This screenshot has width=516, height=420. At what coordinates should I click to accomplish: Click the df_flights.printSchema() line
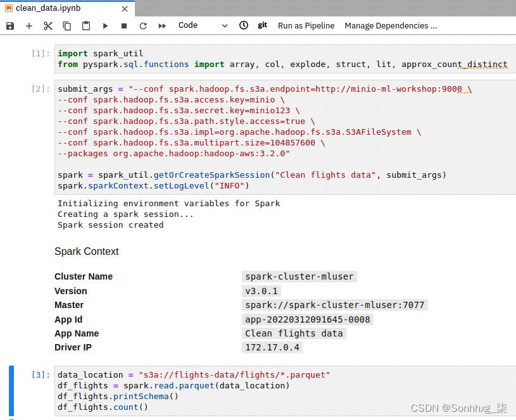[x=118, y=397]
